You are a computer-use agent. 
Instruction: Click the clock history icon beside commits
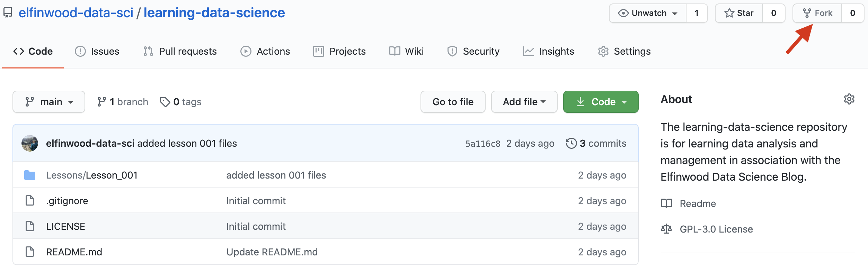click(571, 143)
